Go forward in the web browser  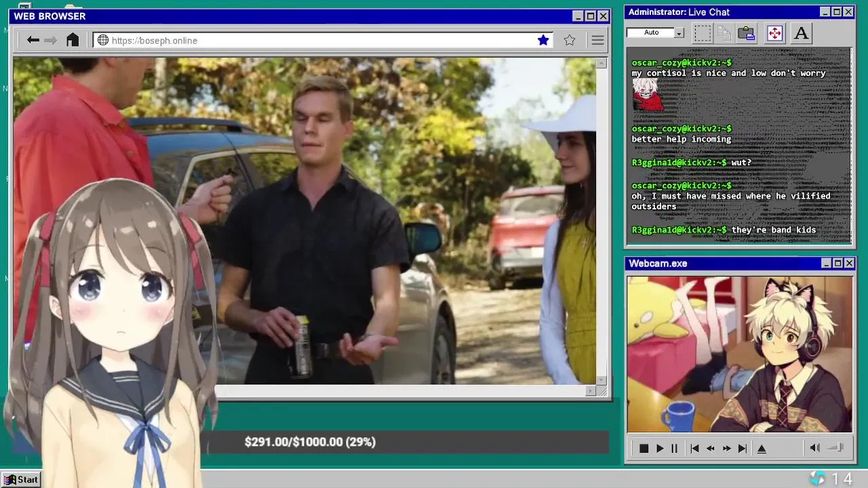50,40
